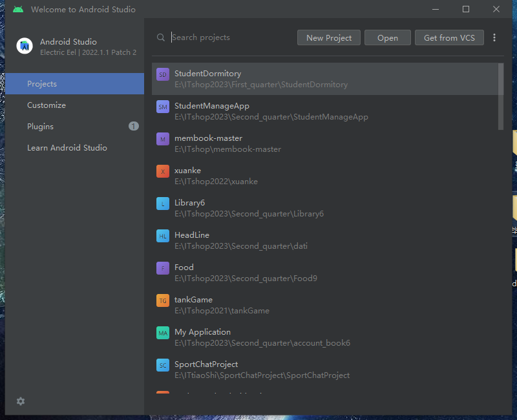The height and width of the screenshot is (420, 517).
Task: Click the search magnifier icon
Action: 160,37
